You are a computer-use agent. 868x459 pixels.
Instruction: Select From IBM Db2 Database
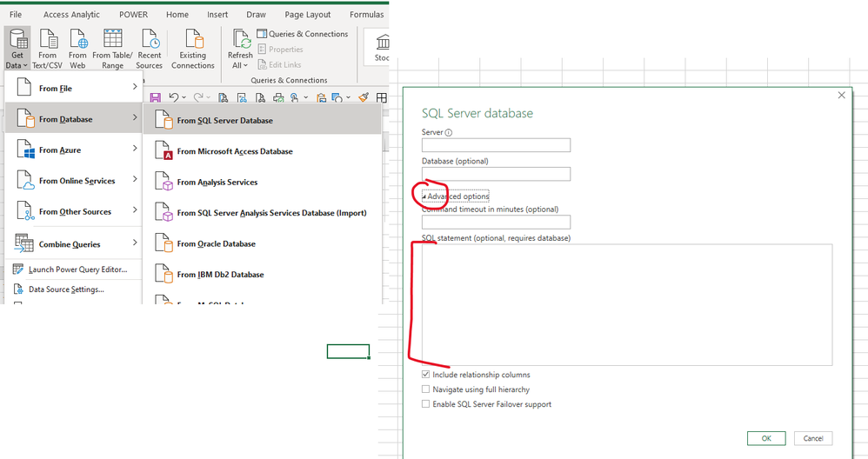[x=263, y=275]
